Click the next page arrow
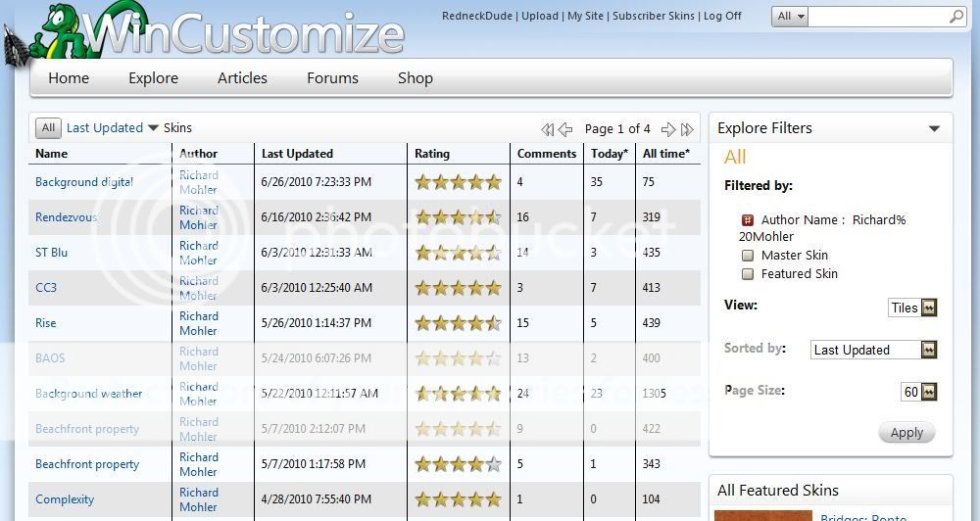 click(x=668, y=129)
